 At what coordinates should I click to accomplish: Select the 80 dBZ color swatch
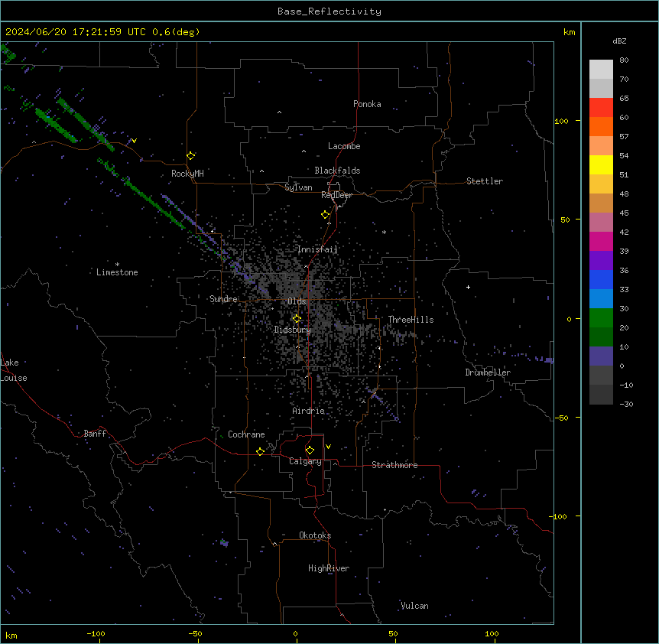pyautogui.click(x=601, y=70)
